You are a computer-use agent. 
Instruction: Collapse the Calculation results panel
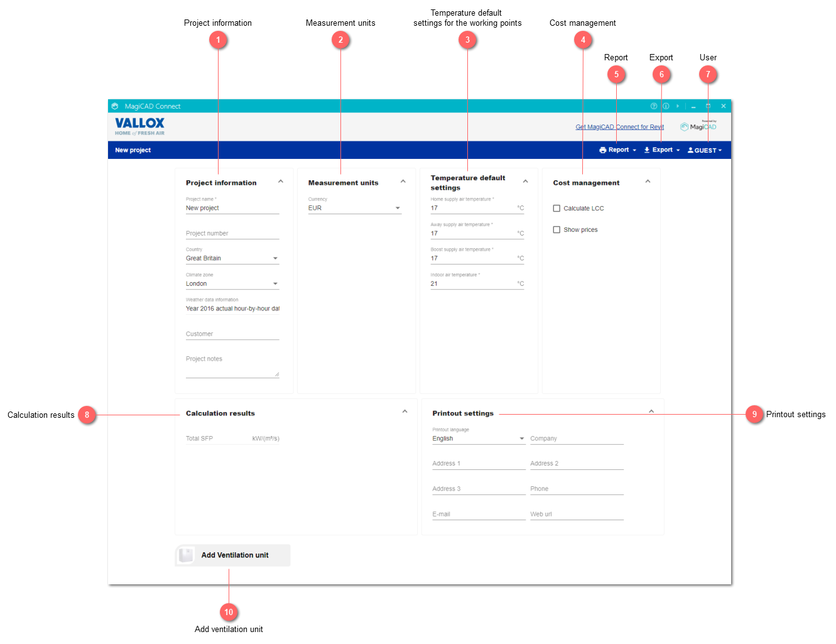click(404, 412)
